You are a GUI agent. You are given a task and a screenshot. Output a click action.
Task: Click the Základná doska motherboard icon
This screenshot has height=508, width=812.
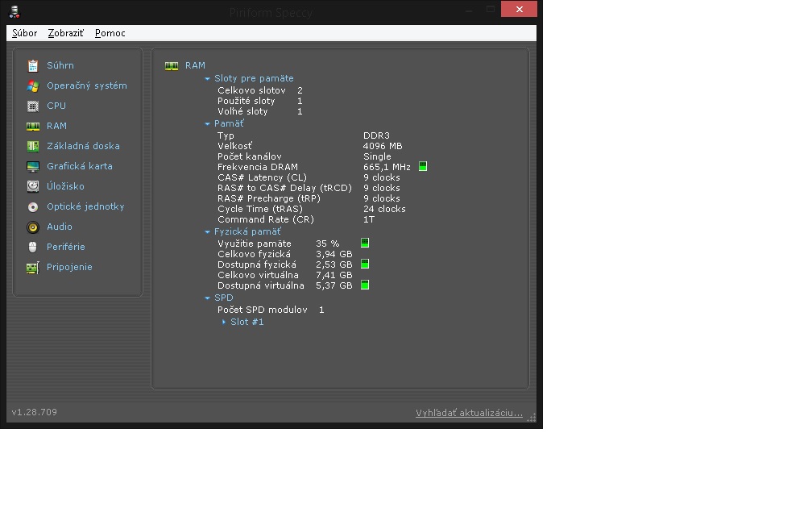32,147
